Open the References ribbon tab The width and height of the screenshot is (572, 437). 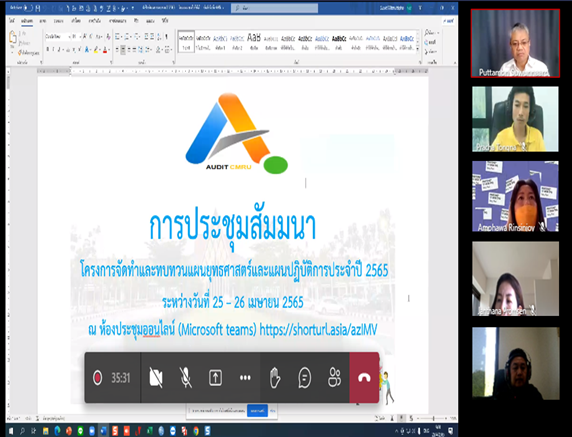pos(94,21)
